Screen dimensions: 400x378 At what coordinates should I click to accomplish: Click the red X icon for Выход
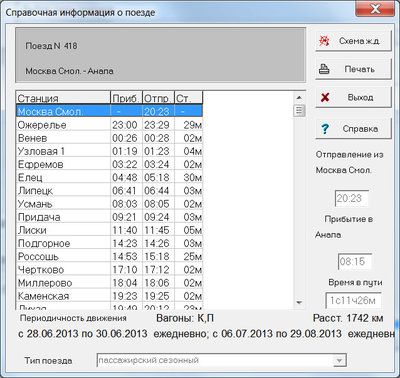pyautogui.click(x=325, y=97)
